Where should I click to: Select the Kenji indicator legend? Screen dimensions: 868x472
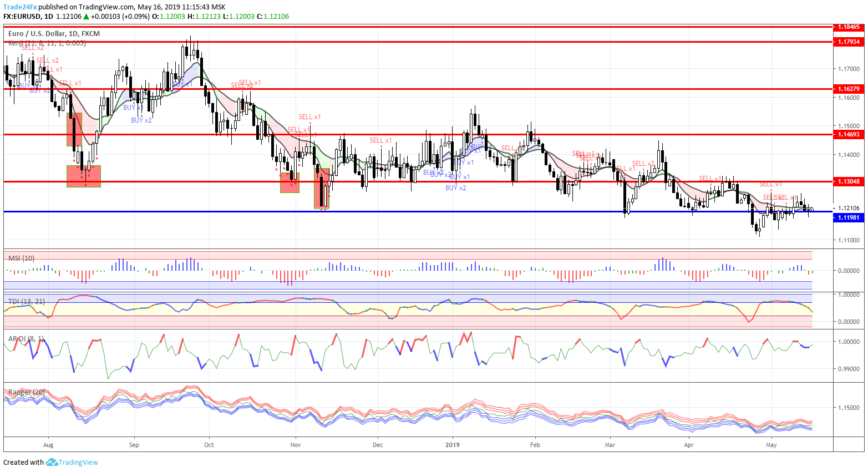click(x=47, y=43)
